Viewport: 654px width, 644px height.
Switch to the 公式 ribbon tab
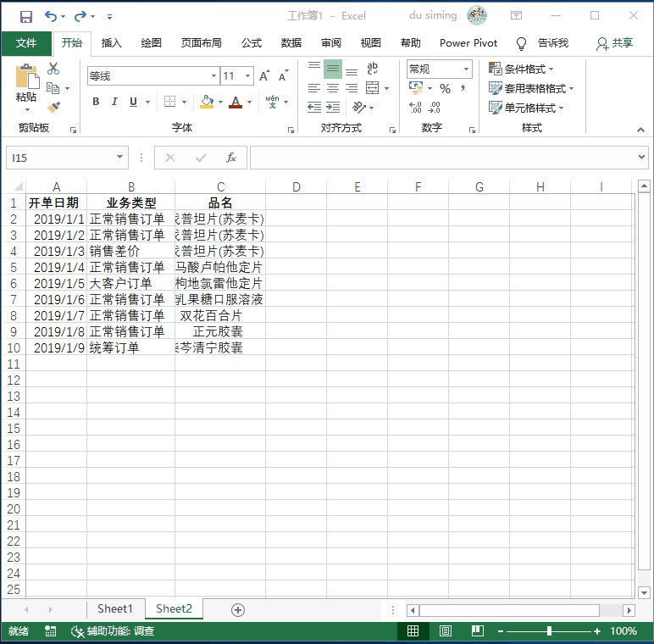pyautogui.click(x=252, y=43)
